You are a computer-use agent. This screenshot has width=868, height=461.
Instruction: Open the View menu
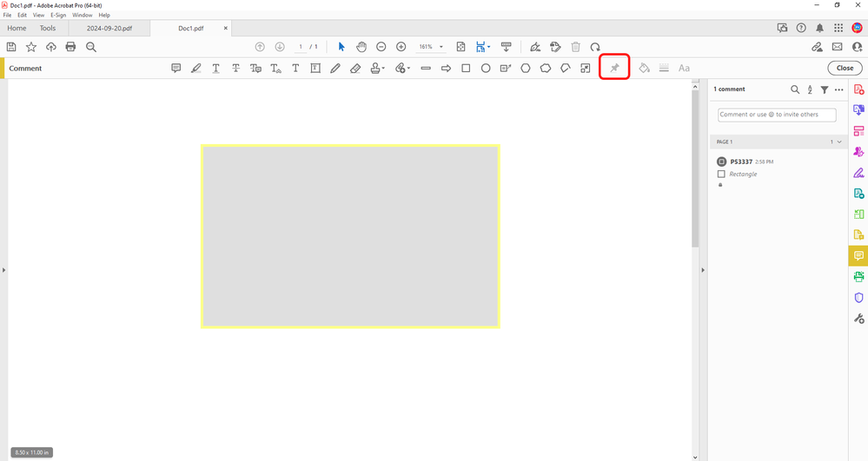pos(38,15)
